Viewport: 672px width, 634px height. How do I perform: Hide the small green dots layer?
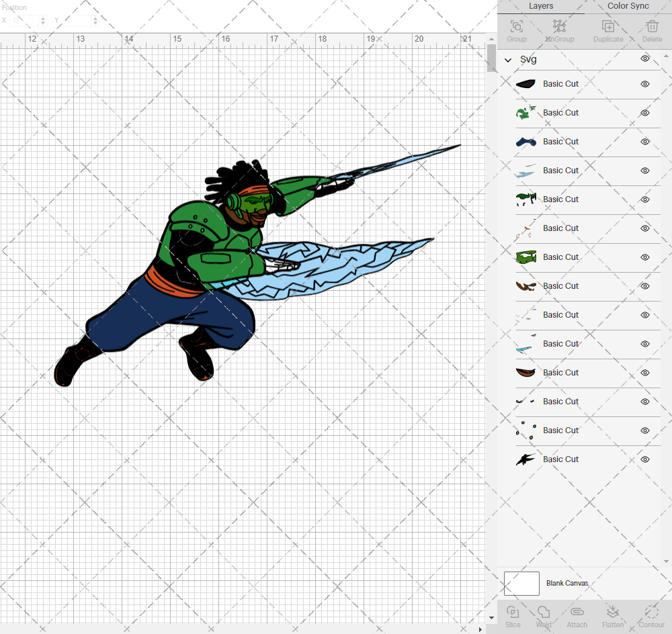pos(644,431)
